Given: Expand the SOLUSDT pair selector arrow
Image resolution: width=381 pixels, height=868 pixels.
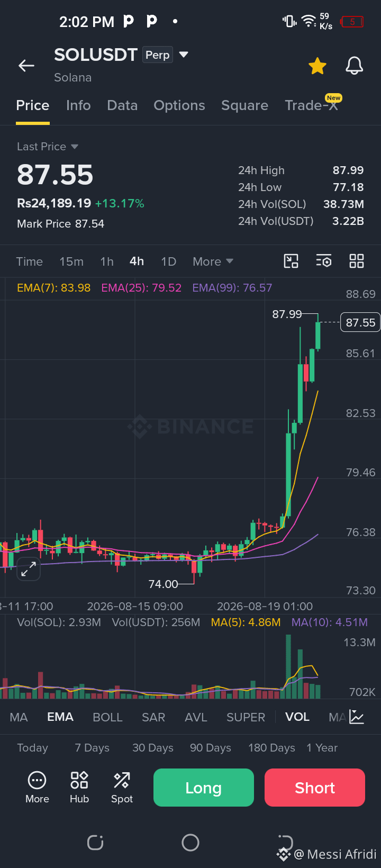Looking at the screenshot, I should click(x=184, y=55).
